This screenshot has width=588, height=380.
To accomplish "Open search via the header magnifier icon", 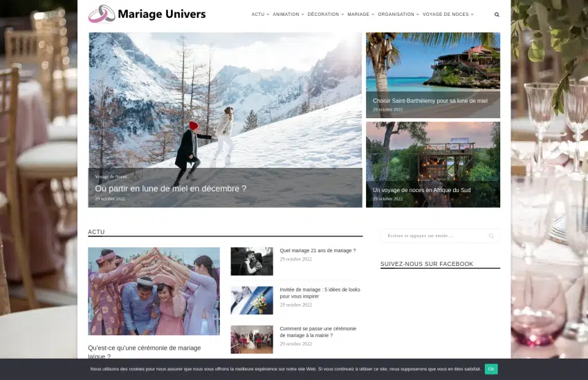I will 497,15.
